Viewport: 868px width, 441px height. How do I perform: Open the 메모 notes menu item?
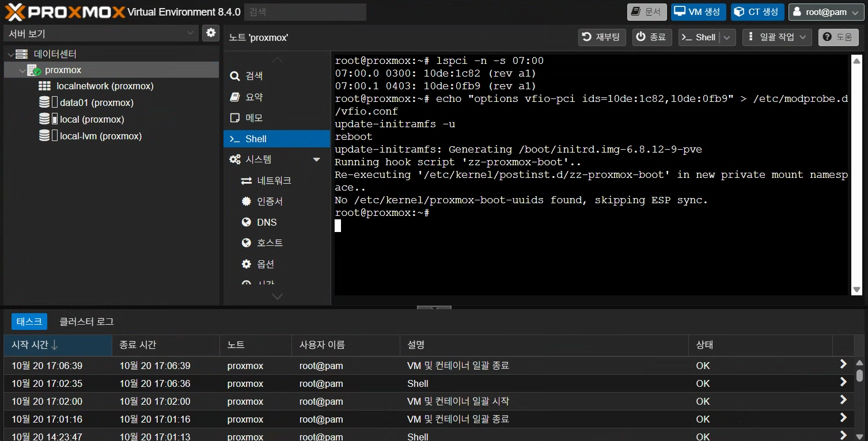point(277,118)
